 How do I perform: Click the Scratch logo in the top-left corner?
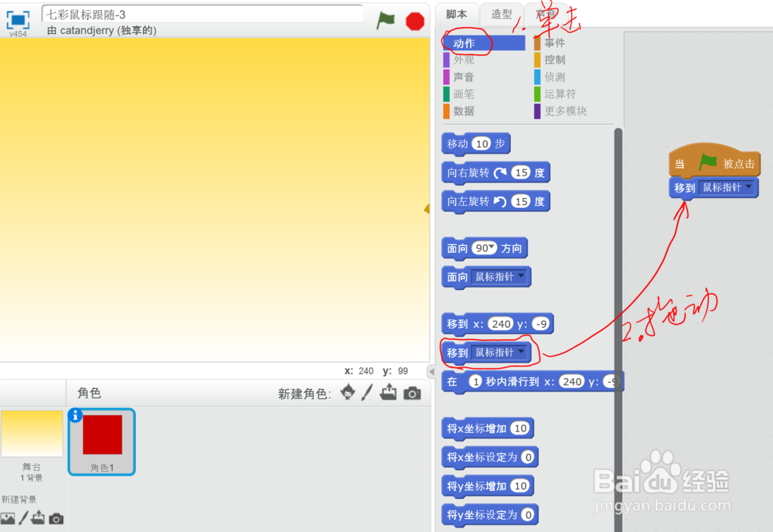[x=17, y=21]
